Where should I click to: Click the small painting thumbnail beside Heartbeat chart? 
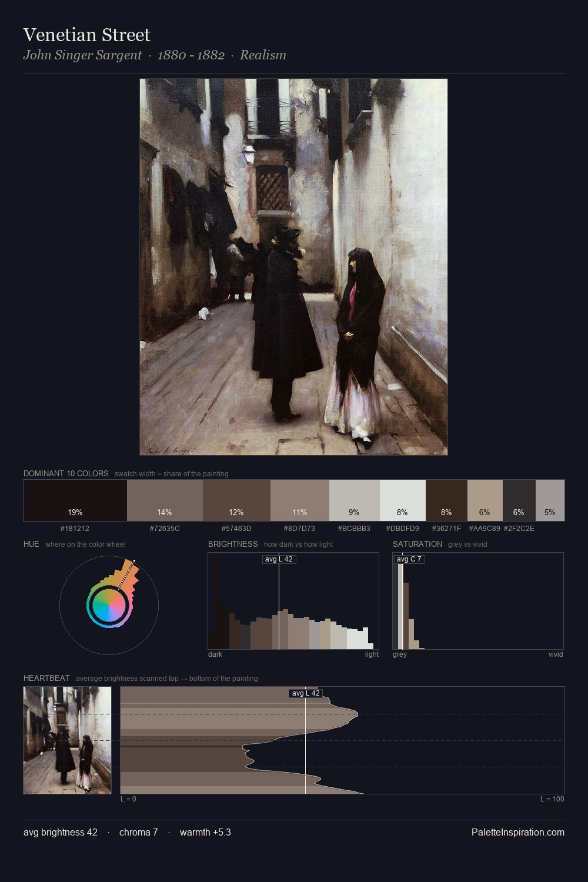coord(67,740)
